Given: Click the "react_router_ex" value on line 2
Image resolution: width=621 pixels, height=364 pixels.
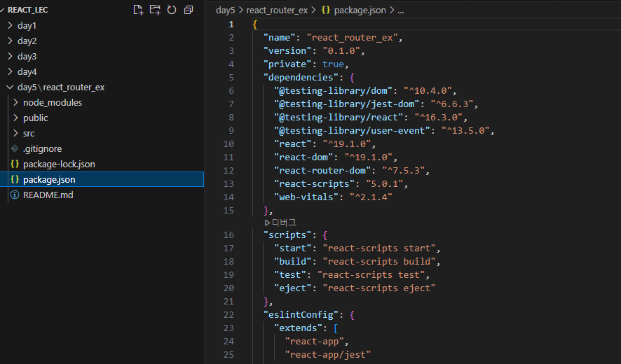Looking at the screenshot, I should (x=352, y=38).
